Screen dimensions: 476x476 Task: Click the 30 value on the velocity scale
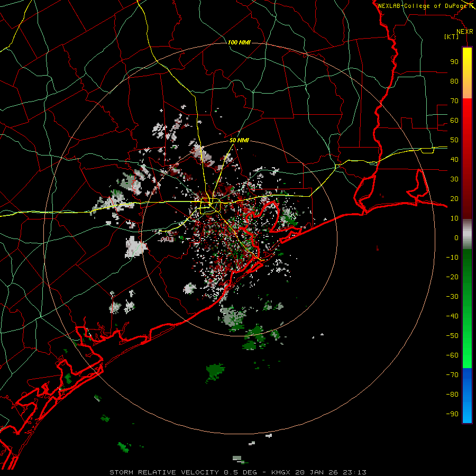[454, 179]
